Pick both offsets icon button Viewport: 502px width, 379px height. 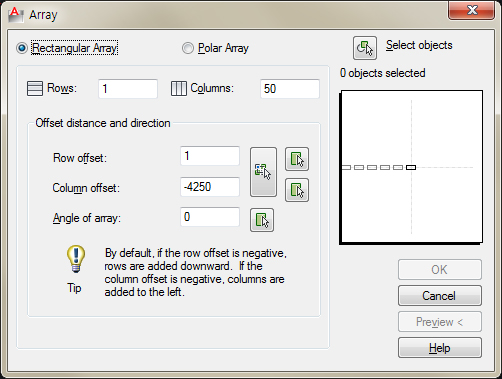pos(263,172)
